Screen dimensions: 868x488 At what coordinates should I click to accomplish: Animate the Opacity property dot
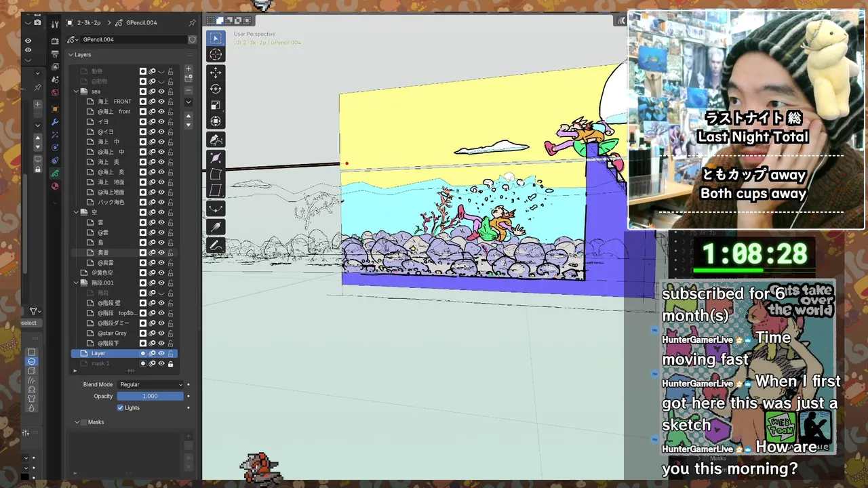tap(188, 396)
